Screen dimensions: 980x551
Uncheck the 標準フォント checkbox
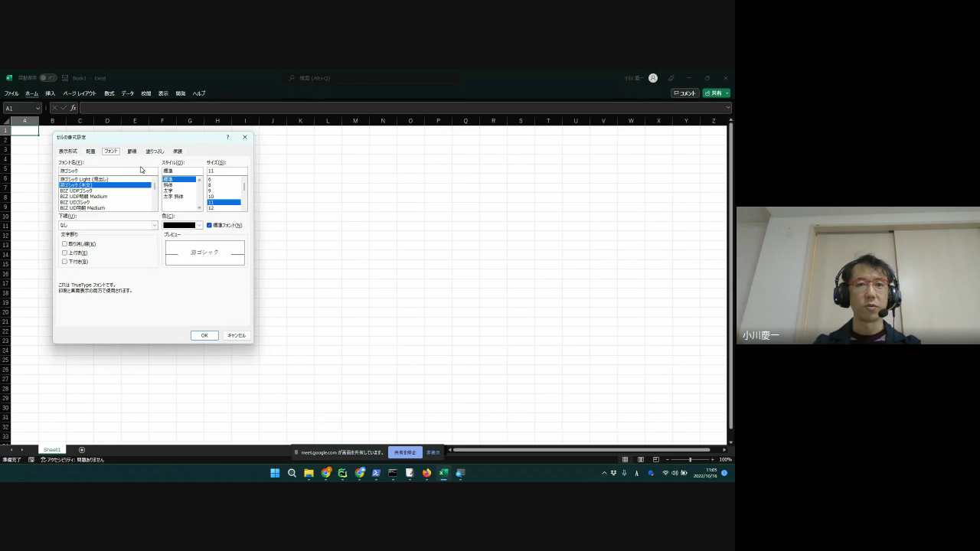209,225
